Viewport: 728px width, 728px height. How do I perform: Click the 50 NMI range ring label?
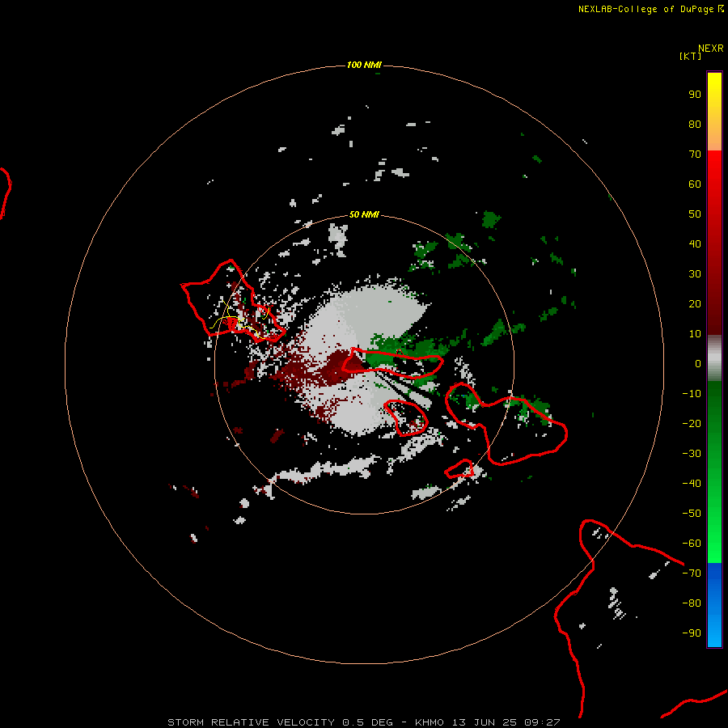pyautogui.click(x=364, y=214)
